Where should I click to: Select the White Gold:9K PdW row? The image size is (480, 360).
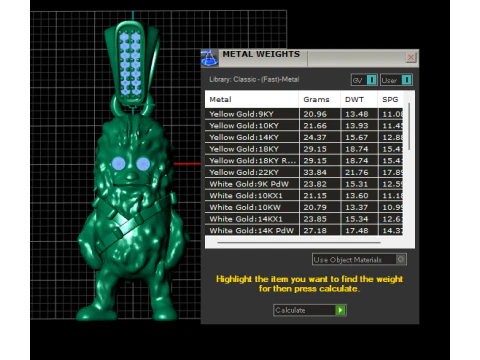[304, 184]
